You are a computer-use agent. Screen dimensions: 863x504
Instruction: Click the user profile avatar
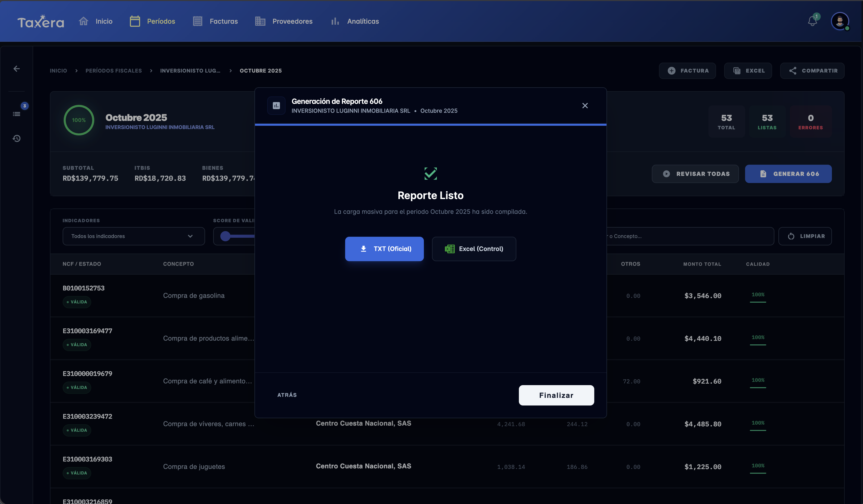[x=840, y=21]
